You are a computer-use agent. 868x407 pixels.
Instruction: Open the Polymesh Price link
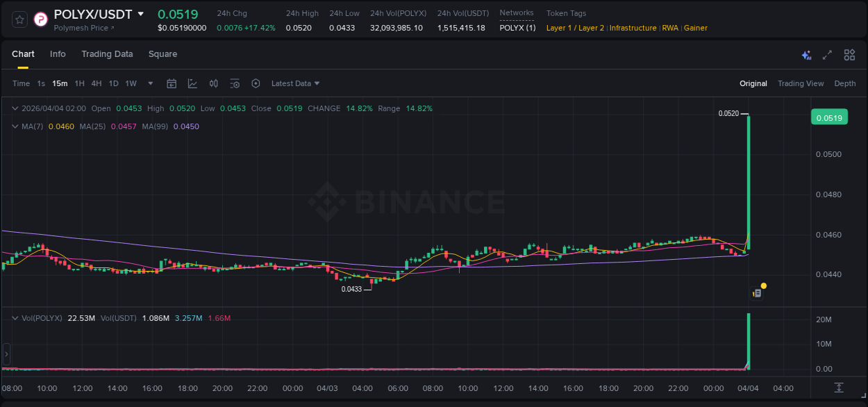pos(84,28)
